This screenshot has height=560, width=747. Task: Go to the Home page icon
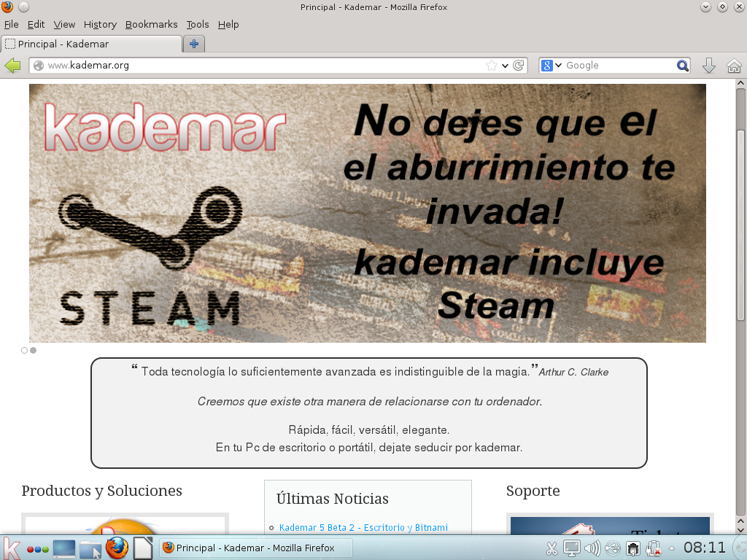(x=734, y=66)
